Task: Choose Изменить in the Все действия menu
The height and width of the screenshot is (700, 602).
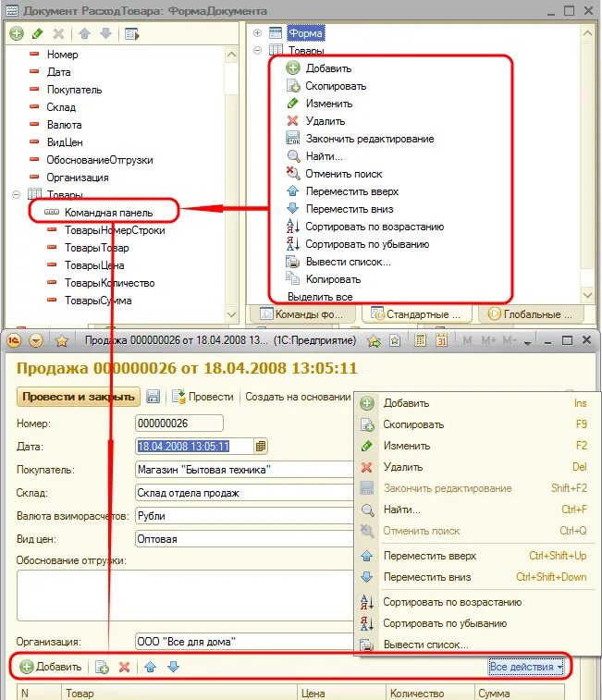Action: [x=477, y=446]
